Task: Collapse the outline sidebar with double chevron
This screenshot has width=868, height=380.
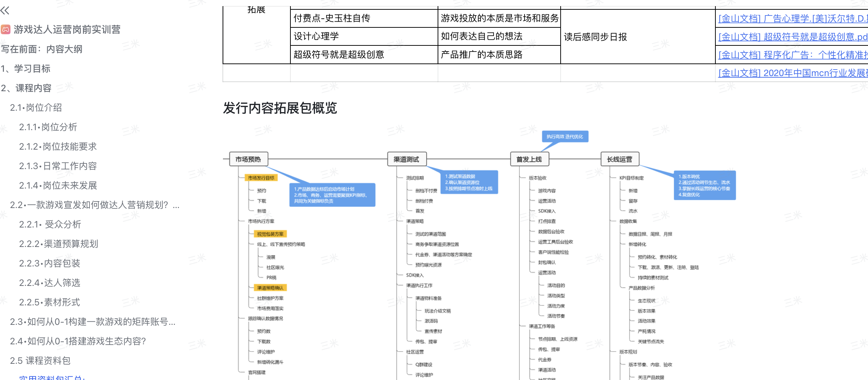Action: 5,10
